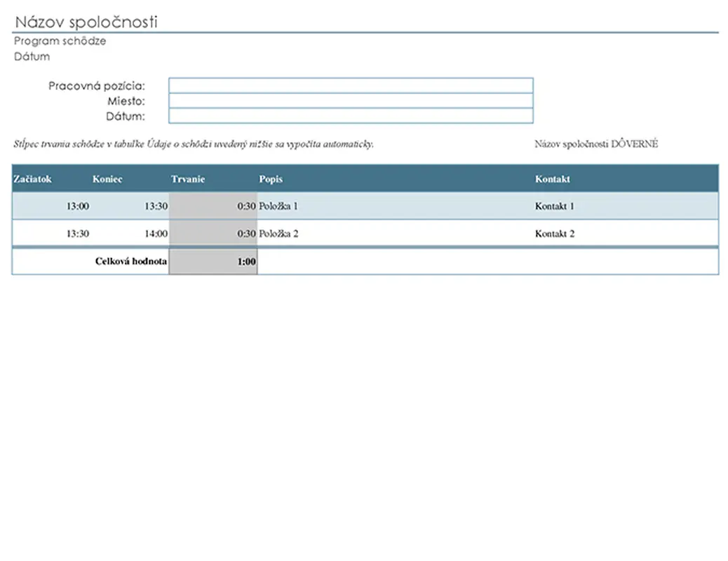Click the Názov spoločnosti DÔVERNÉ text

pyautogui.click(x=597, y=143)
